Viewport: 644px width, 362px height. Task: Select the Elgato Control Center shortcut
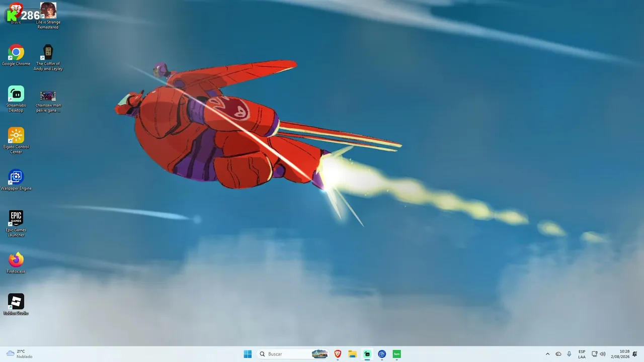pos(16,141)
